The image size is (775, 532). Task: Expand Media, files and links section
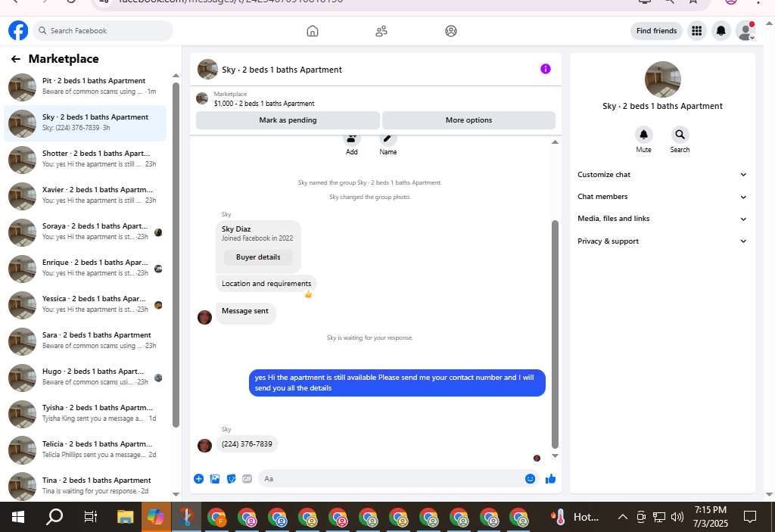pyautogui.click(x=661, y=219)
